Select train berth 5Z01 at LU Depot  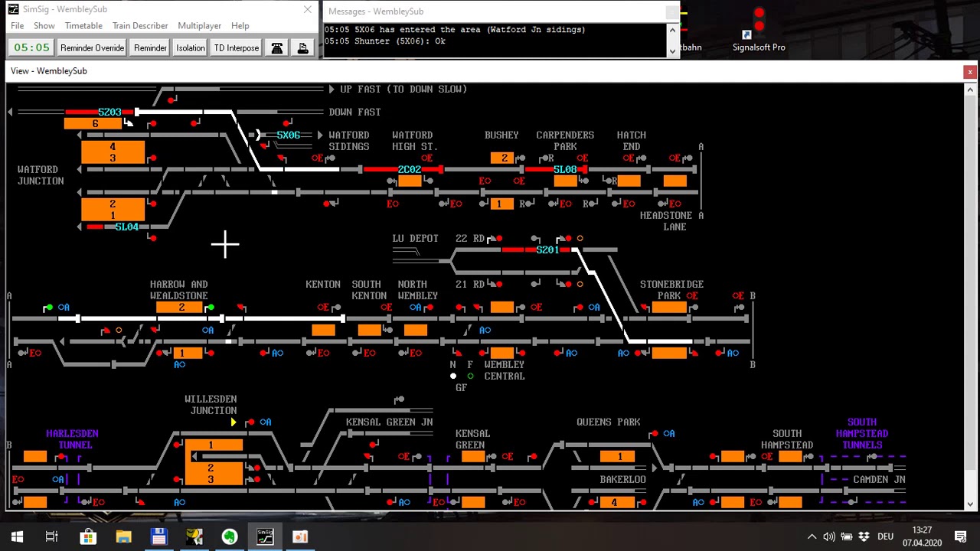pyautogui.click(x=547, y=249)
